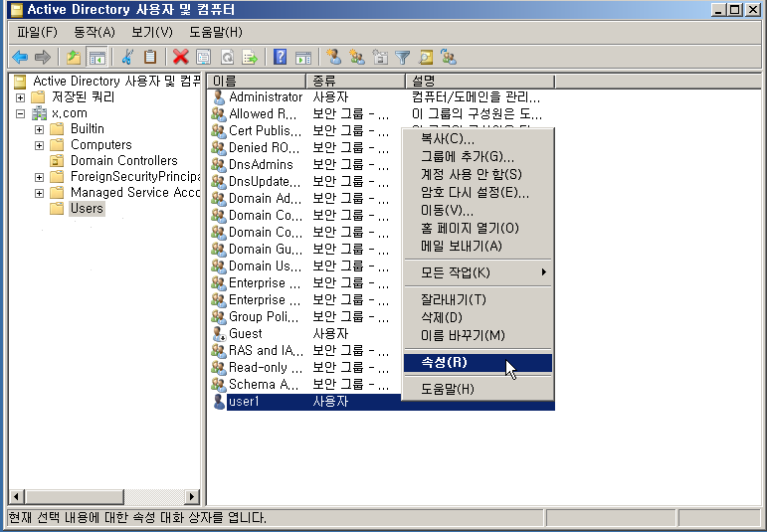Select Active Directory root tree node
Screen dimensions: 767x532
(x=116, y=81)
